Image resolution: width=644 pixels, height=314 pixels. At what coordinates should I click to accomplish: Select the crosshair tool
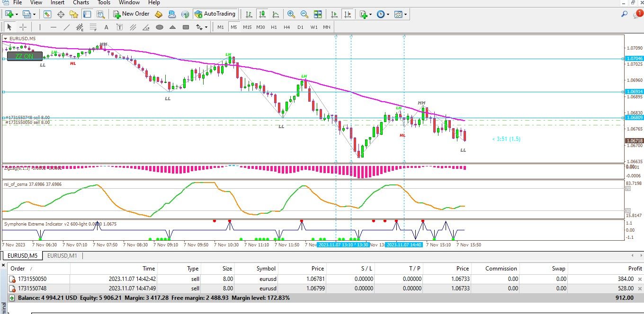[x=22, y=27]
